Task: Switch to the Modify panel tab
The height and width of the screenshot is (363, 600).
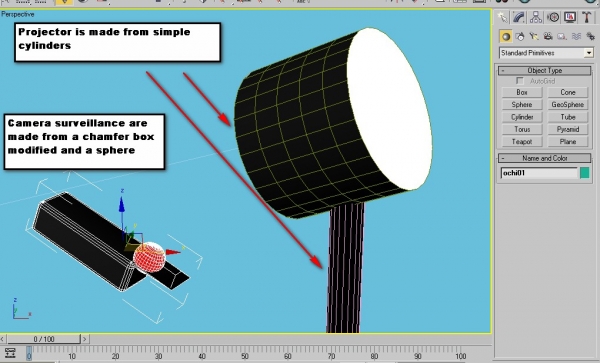Action: (519, 17)
